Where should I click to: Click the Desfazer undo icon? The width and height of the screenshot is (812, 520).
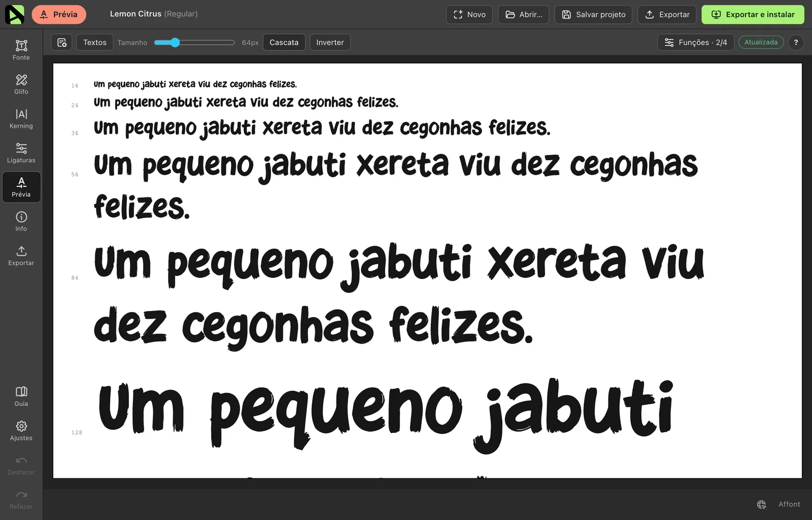point(21,465)
